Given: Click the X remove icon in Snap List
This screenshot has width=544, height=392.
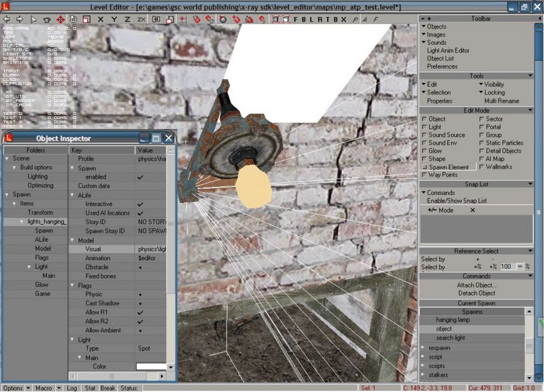Looking at the screenshot, I should pyautogui.click(x=473, y=210).
